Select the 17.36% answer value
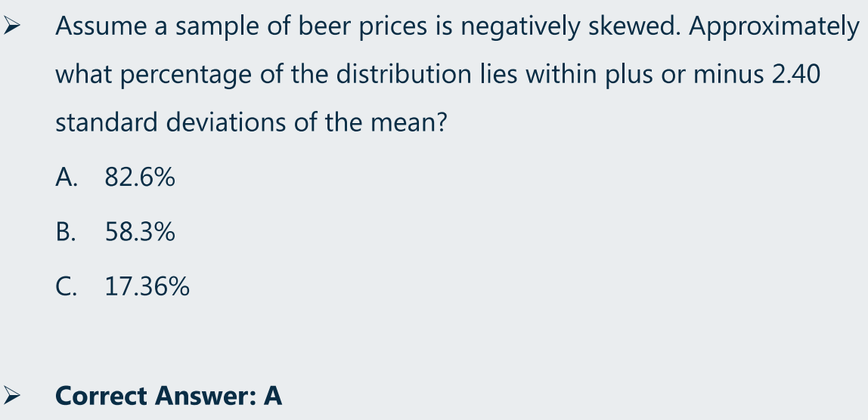The image size is (868, 420). click(147, 286)
